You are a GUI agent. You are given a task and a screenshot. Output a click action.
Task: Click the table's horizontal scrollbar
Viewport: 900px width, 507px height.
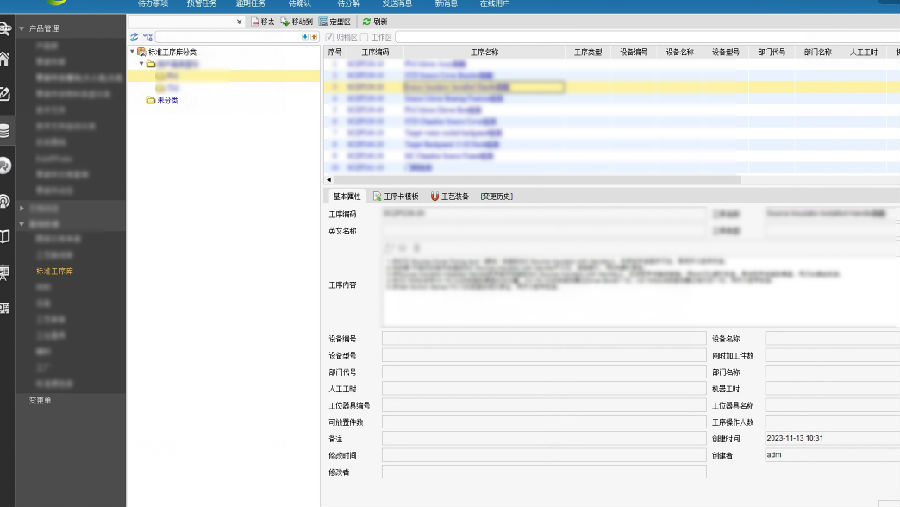pos(537,180)
